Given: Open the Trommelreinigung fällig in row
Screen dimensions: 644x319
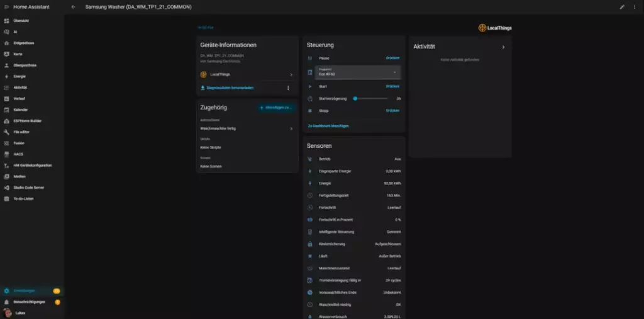Looking at the screenshot, I should click(x=354, y=281).
